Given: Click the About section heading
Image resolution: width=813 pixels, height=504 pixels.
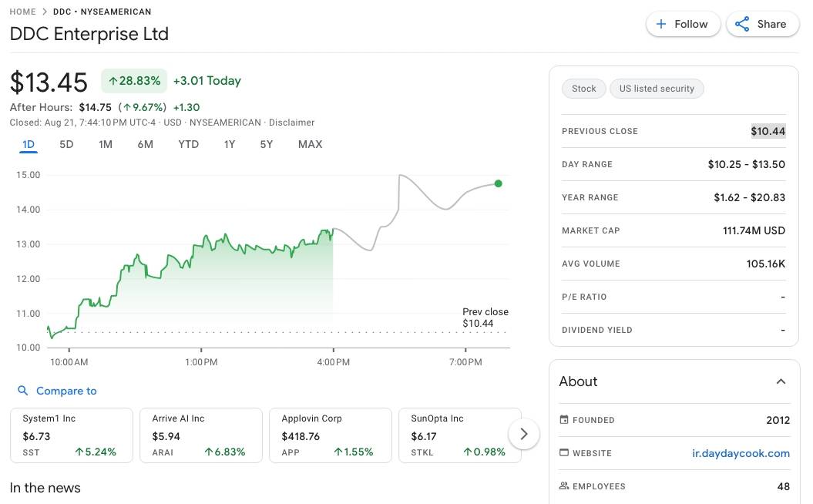Looking at the screenshot, I should coord(578,381).
